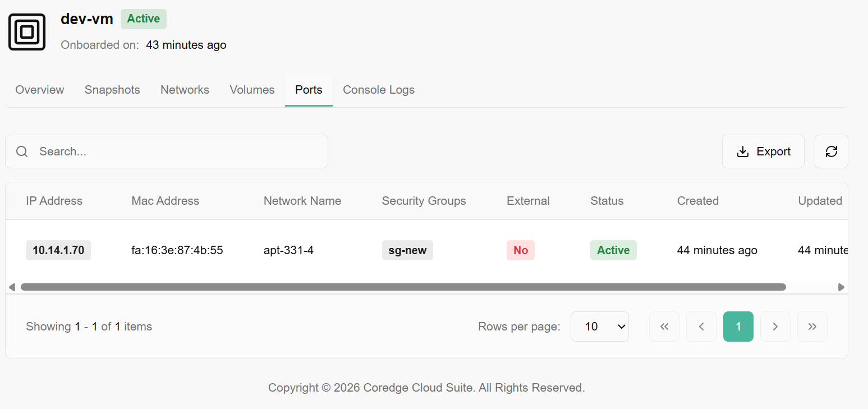
Task: Click scrollbar left arrow
Action: pos(12,287)
